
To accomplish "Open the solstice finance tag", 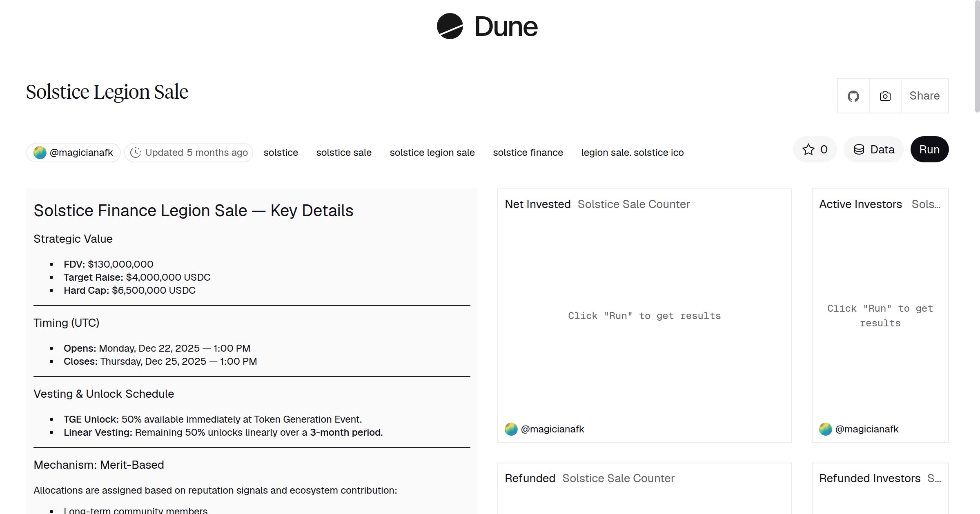I will pos(528,153).
